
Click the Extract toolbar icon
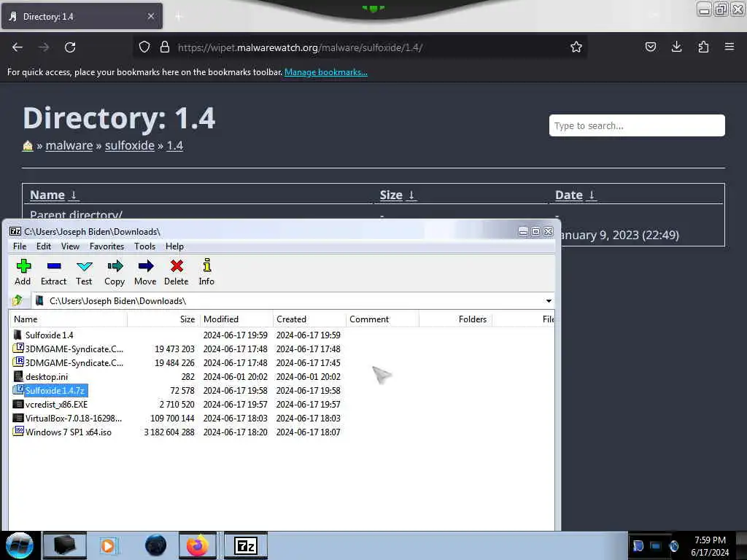[x=53, y=272]
